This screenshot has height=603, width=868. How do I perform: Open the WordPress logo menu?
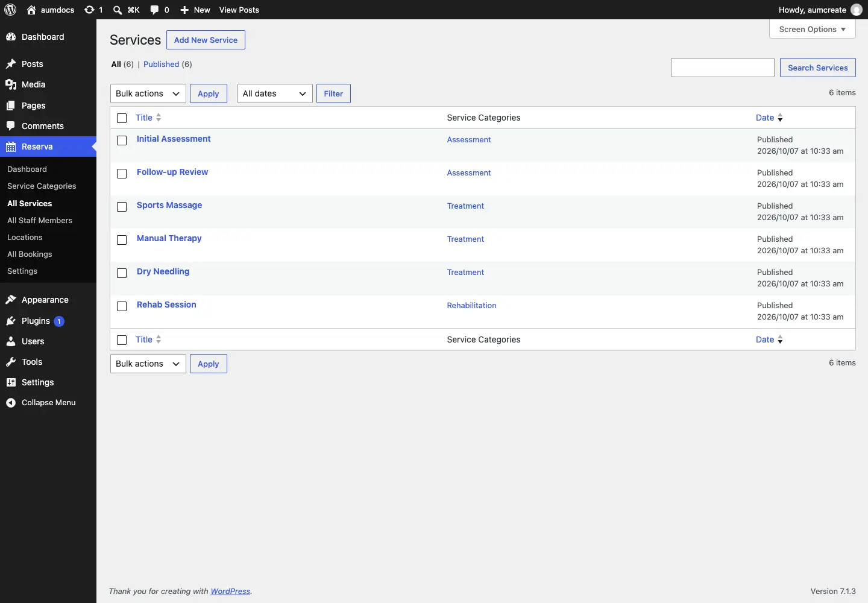click(x=10, y=10)
